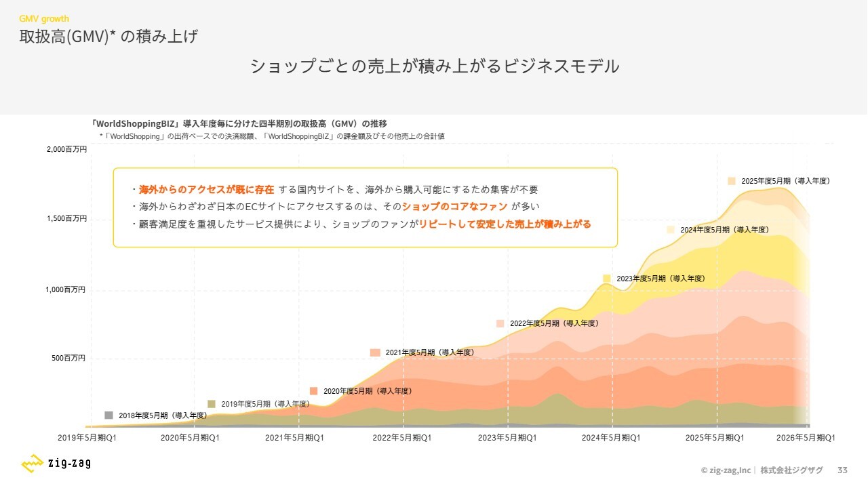The height and width of the screenshot is (488, 868).
Task: Click the yellow 2023年度5月期 legend swatch
Action: pyautogui.click(x=607, y=279)
